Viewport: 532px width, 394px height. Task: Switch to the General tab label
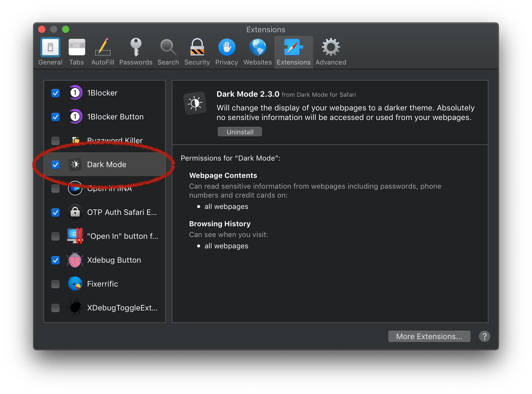(50, 62)
